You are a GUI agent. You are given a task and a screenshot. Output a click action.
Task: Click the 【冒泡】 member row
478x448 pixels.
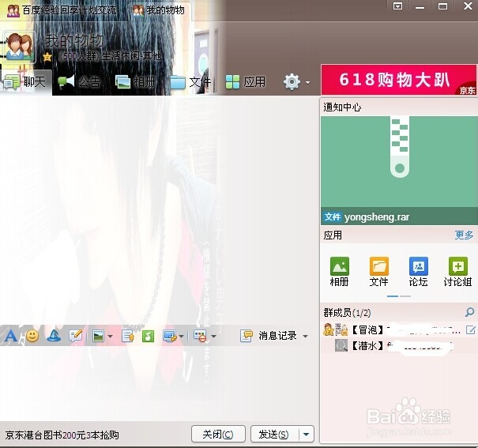click(x=399, y=329)
